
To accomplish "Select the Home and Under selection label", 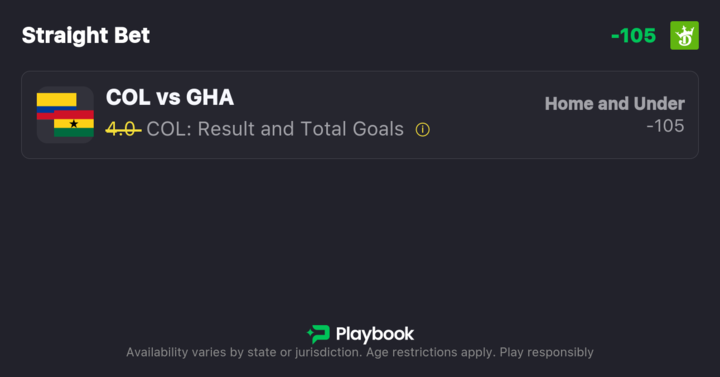I will [614, 104].
